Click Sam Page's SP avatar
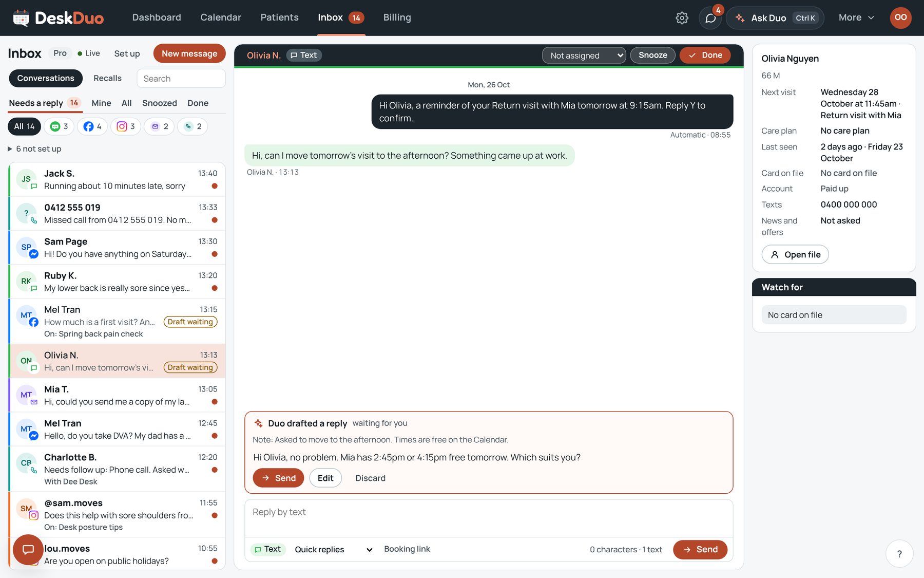The height and width of the screenshot is (578, 924). (x=26, y=247)
